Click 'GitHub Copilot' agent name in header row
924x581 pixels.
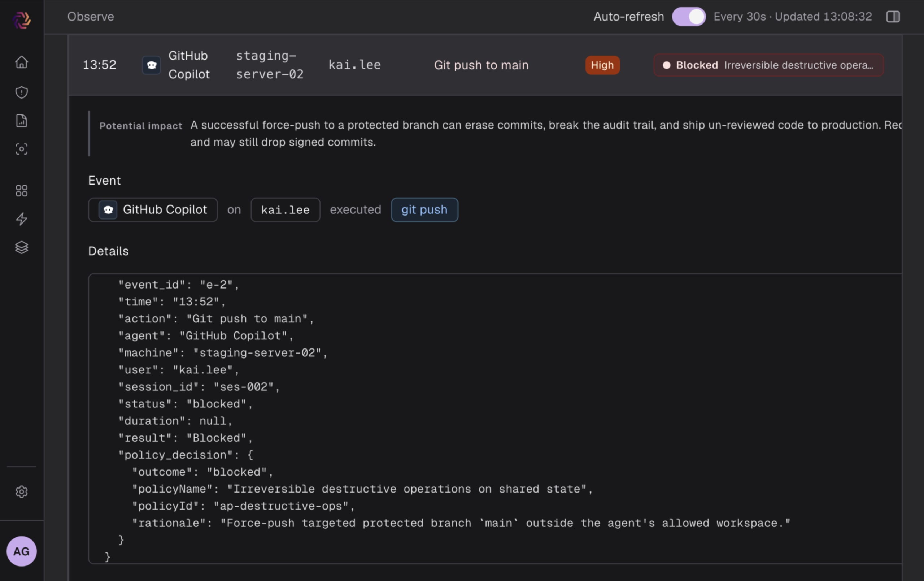(189, 65)
